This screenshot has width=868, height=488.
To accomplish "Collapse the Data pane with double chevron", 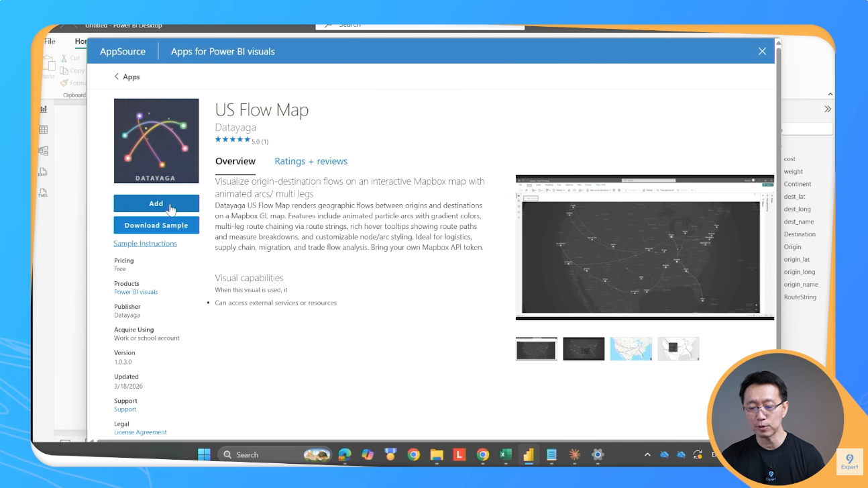I will point(828,109).
